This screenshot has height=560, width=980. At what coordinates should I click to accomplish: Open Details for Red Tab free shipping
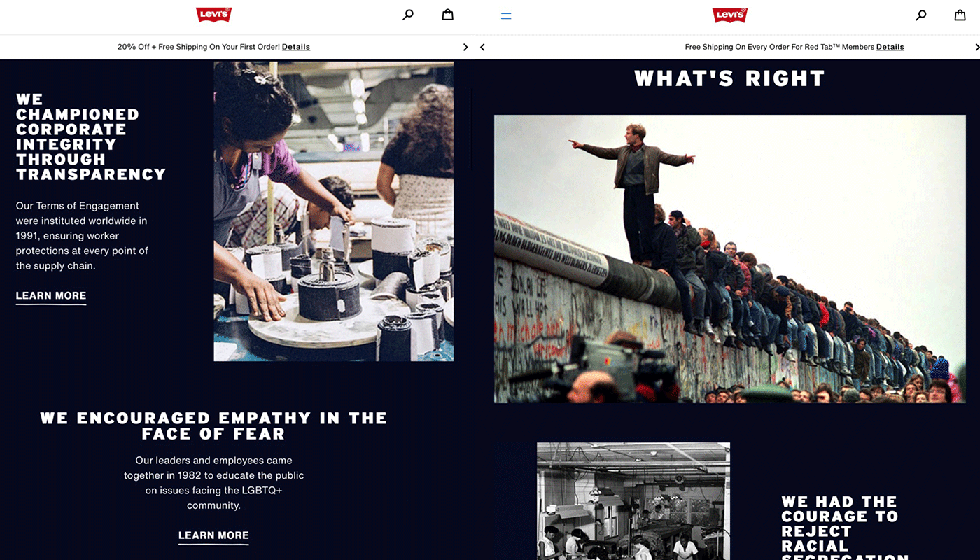pyautogui.click(x=890, y=47)
